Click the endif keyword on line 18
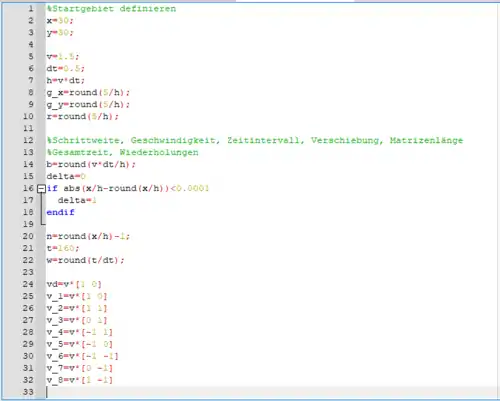This screenshot has height=401, width=500. 60,212
